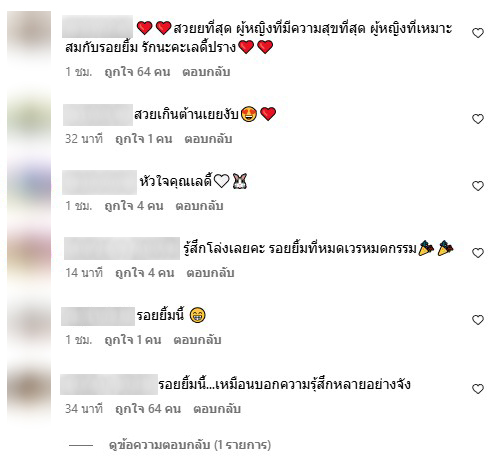
Task: Open the first commenter's blurred profile picture
Action: (29, 35)
